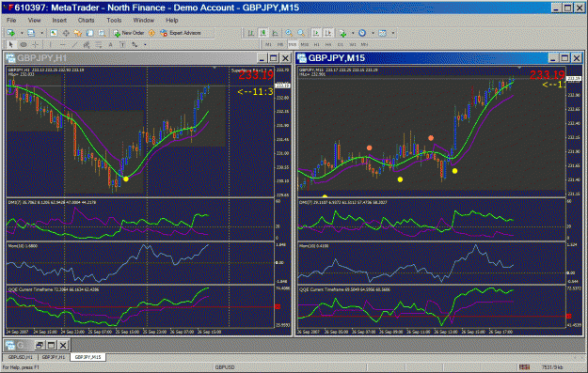This screenshot has height=373, width=588.
Task: Open the Charts menu
Action: [x=86, y=21]
